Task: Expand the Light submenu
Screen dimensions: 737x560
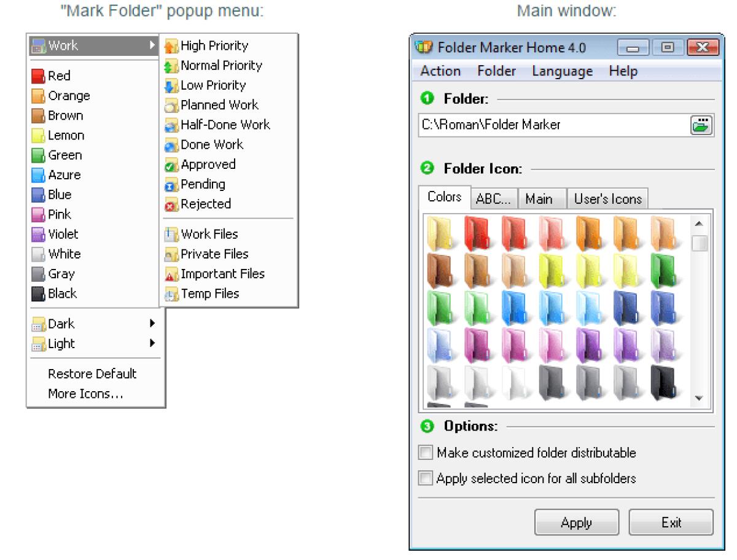Action: point(152,344)
